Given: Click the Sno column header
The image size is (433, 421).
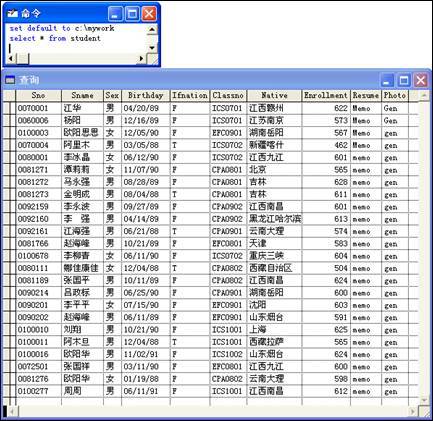Looking at the screenshot, I should click(x=38, y=96).
